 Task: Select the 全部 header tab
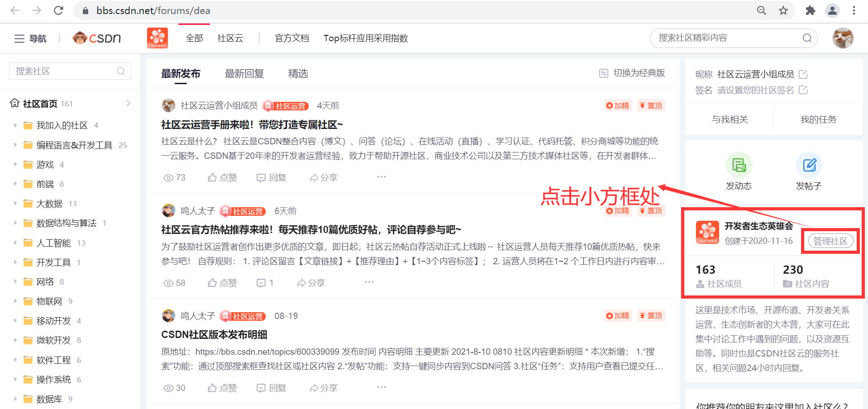tap(194, 38)
